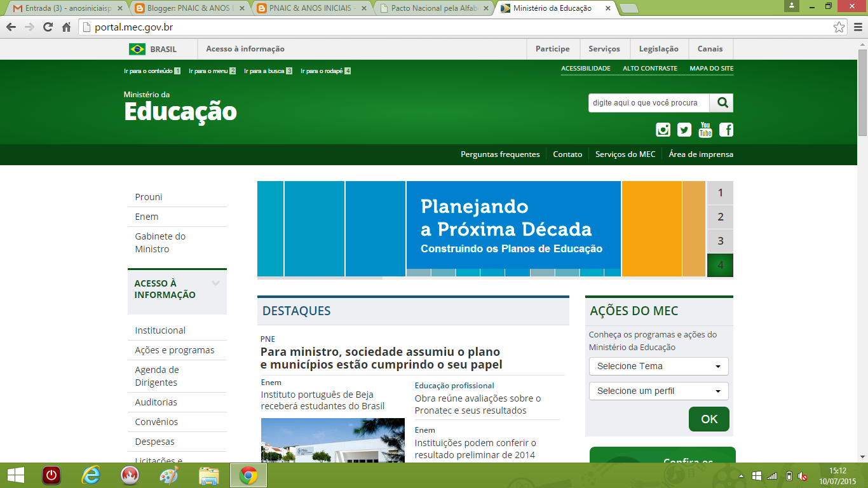Collapse the ACESSO À INFORMAÇÃO section
Image resolution: width=868 pixels, height=488 pixels.
click(215, 283)
